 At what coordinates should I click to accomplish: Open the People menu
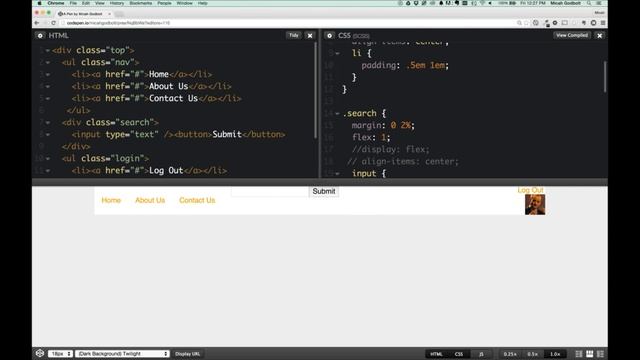coord(164,3)
